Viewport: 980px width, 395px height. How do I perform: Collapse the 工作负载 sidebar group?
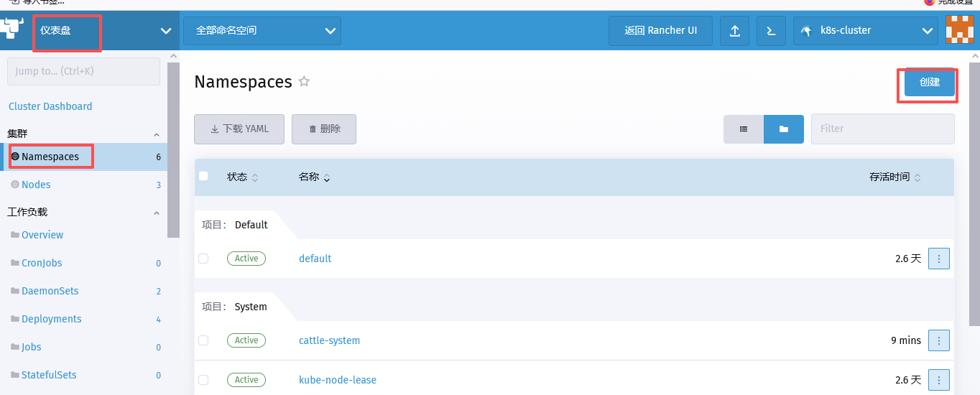pyautogui.click(x=157, y=213)
